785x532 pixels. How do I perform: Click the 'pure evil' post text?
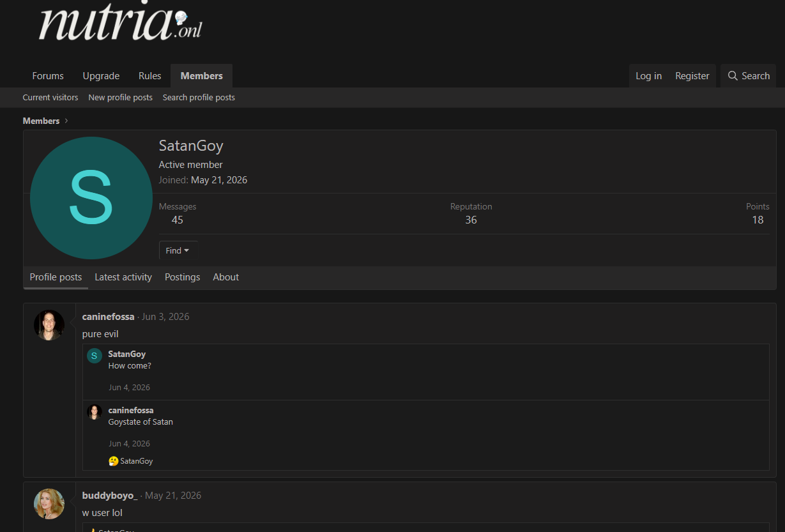pos(100,334)
